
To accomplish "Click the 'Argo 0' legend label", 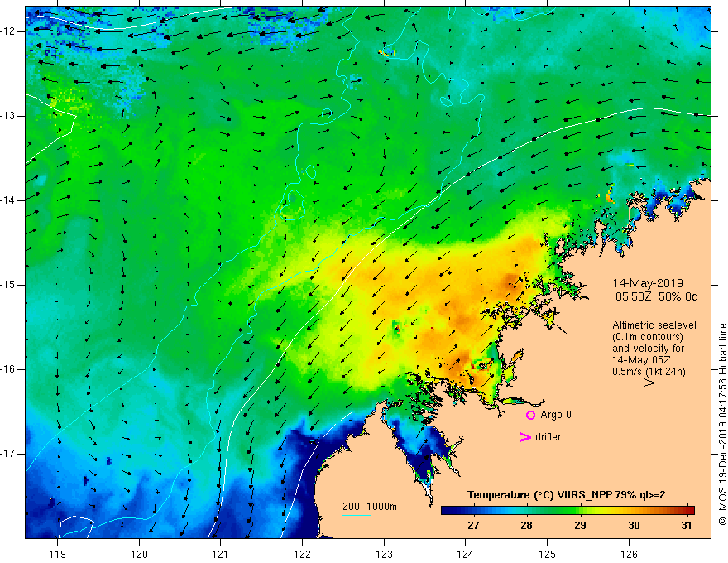I will click(556, 415).
